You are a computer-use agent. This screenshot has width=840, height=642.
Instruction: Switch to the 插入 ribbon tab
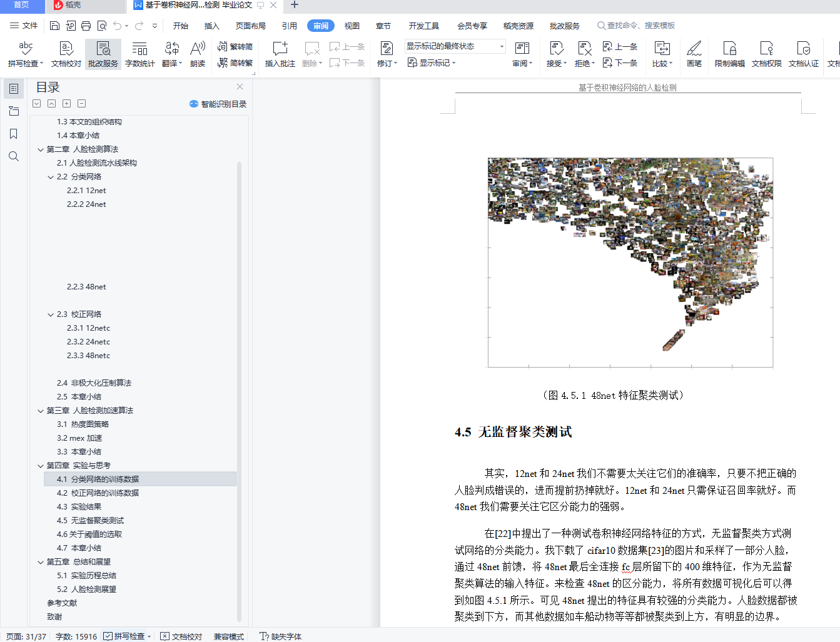click(x=212, y=26)
